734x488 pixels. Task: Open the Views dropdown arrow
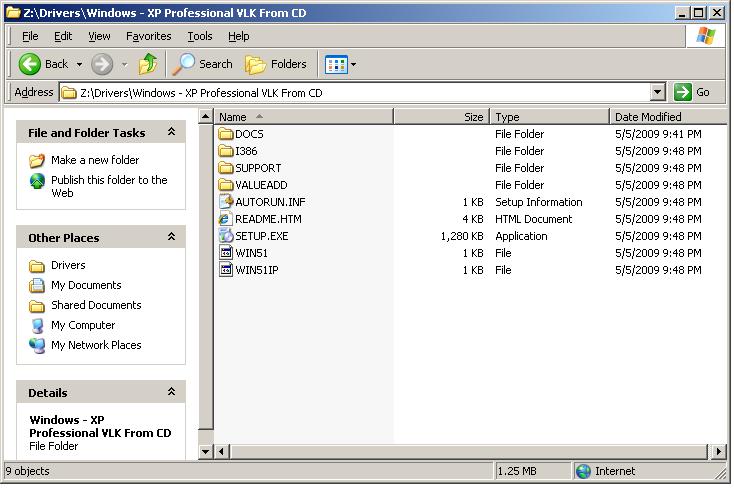[x=353, y=65]
